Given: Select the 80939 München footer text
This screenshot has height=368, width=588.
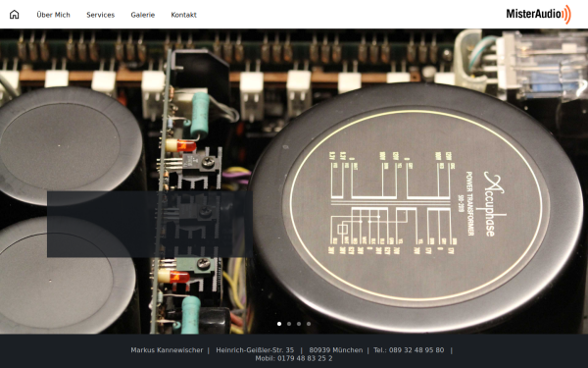Looking at the screenshot, I should click(335, 350).
